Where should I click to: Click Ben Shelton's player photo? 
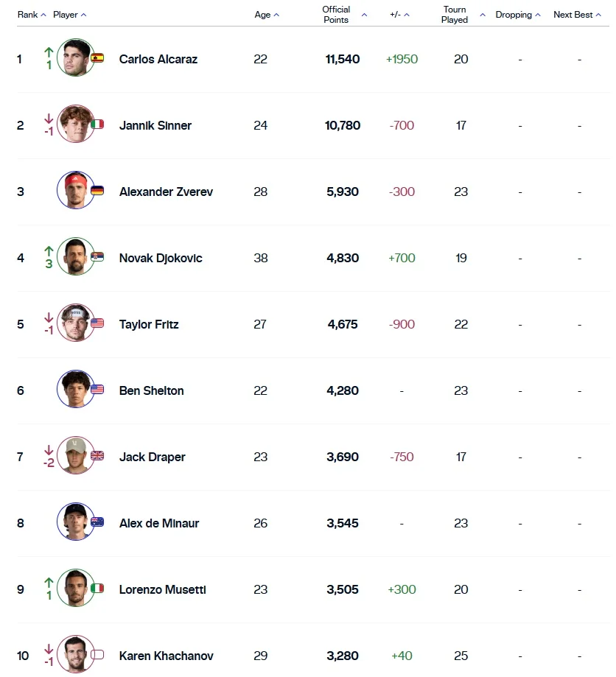coord(75,390)
